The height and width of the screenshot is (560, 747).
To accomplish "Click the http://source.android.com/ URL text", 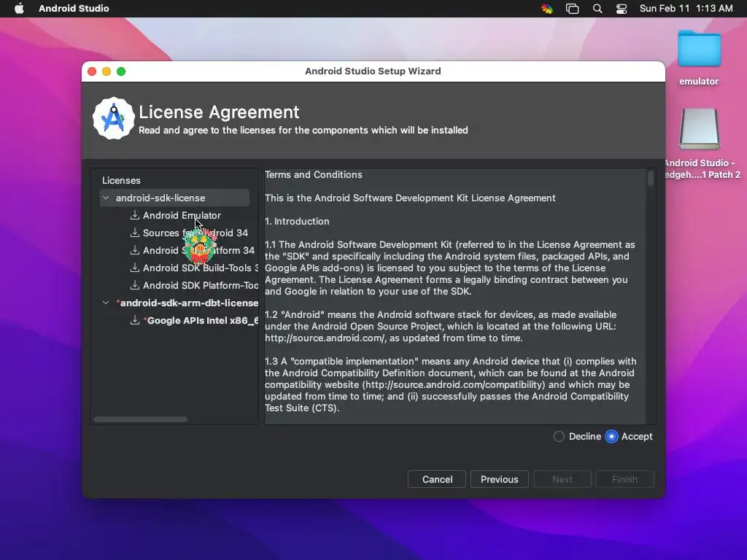I will coord(325,338).
